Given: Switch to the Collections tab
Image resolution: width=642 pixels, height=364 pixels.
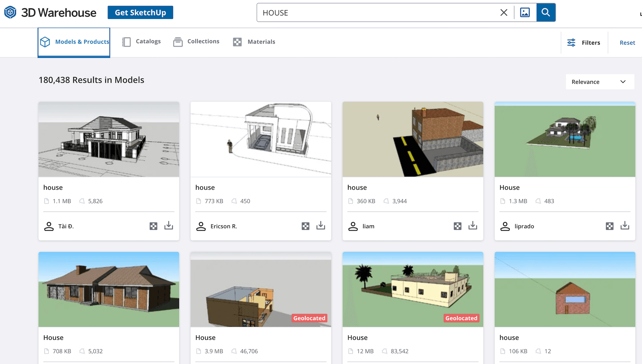Looking at the screenshot, I should click(x=196, y=42).
